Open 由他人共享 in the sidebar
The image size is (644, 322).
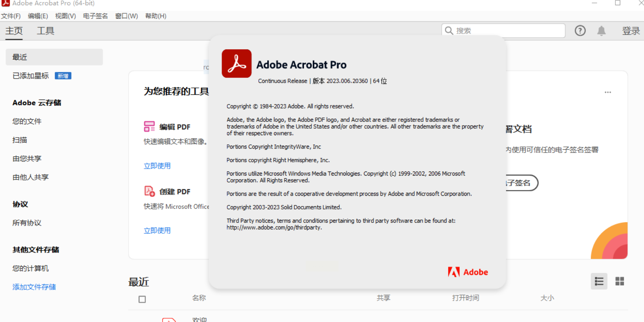point(31,177)
